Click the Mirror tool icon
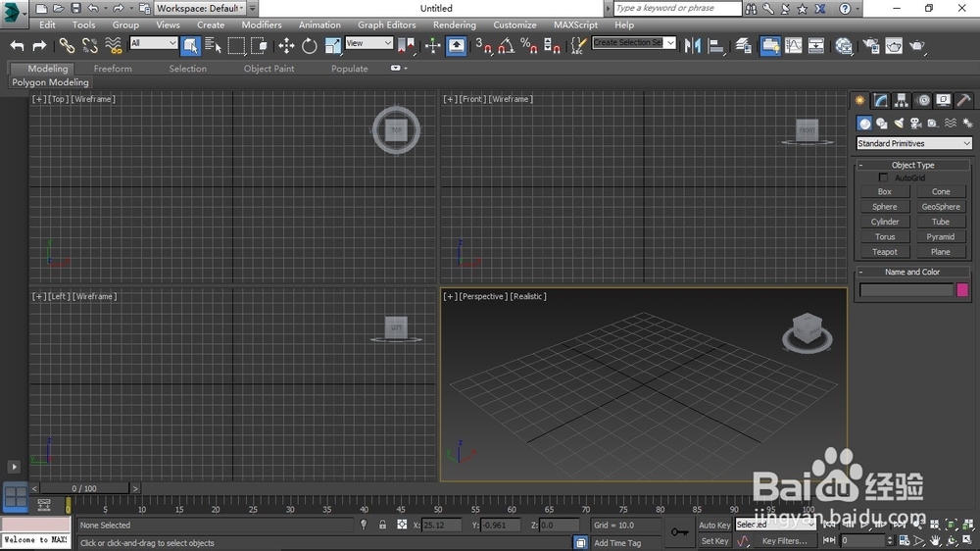The image size is (980, 551). (693, 45)
